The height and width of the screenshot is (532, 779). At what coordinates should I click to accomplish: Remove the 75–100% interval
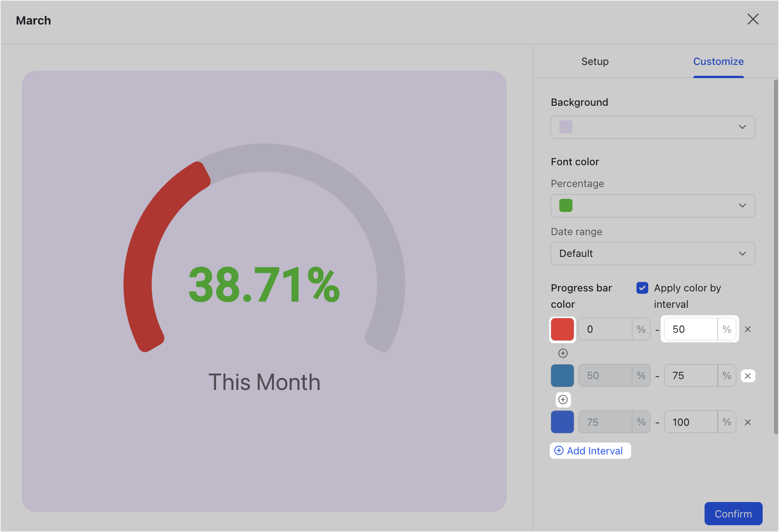coord(748,422)
